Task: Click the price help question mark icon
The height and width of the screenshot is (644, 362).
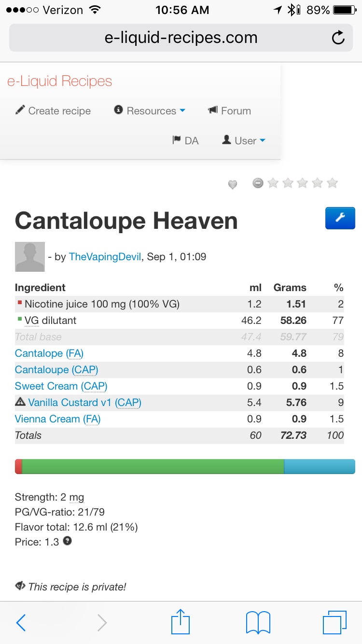Action: click(x=68, y=541)
